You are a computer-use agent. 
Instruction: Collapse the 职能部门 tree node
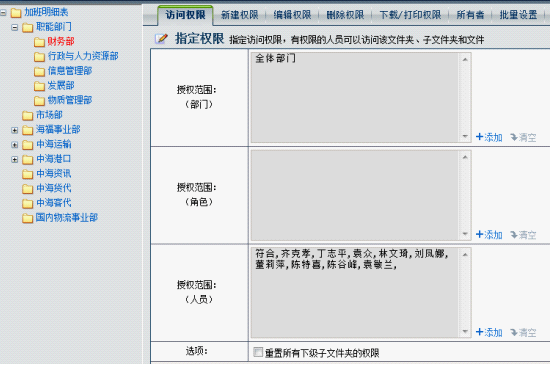click(14, 27)
